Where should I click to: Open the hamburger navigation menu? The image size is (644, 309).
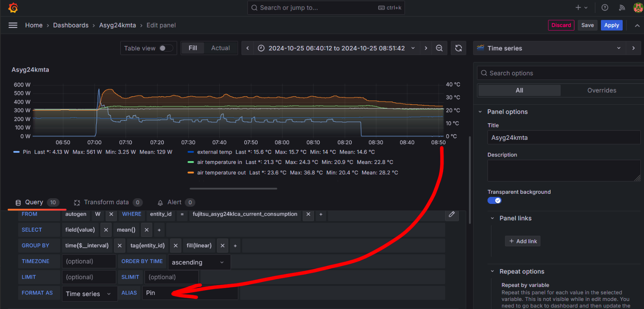click(13, 25)
